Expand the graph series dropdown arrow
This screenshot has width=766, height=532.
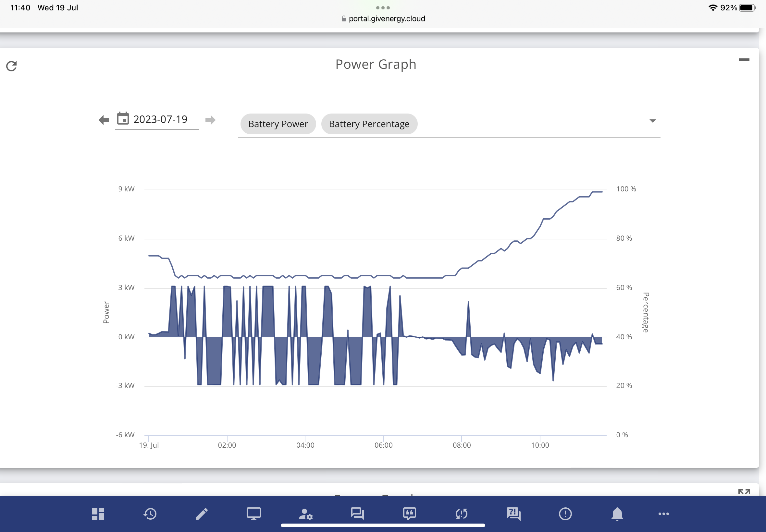652,121
